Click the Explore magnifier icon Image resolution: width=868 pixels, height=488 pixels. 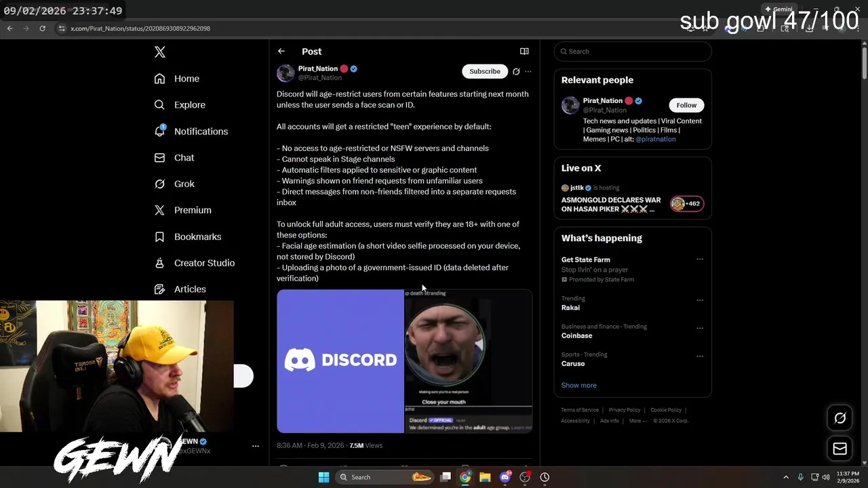(x=159, y=105)
